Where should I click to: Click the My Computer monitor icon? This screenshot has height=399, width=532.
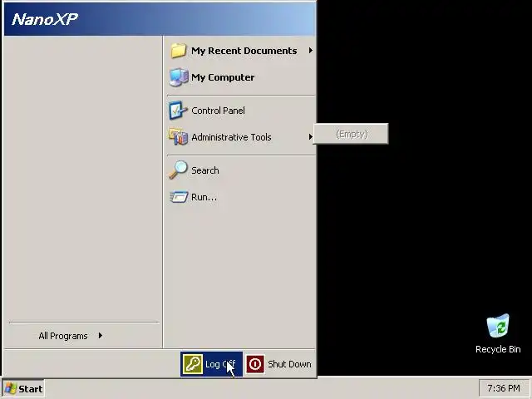(x=179, y=77)
